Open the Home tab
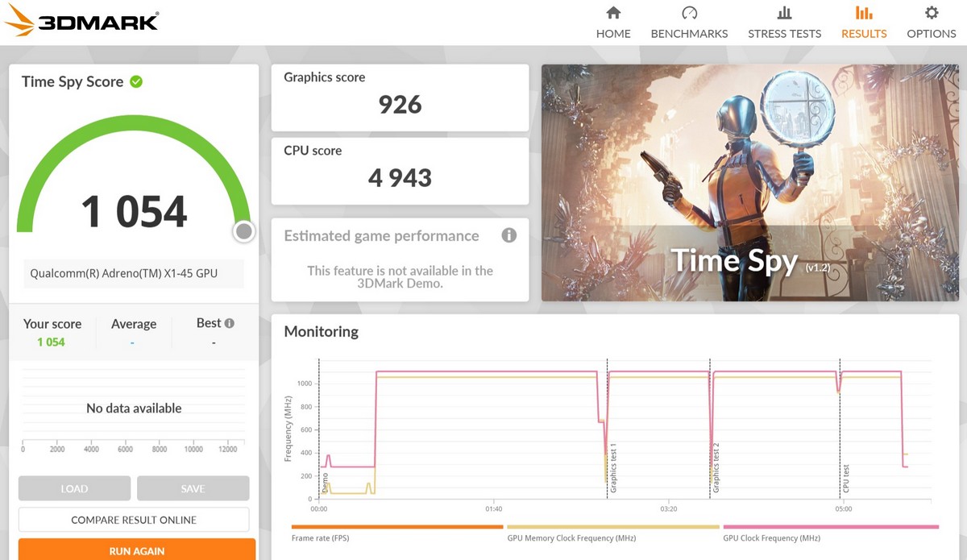 click(x=613, y=23)
